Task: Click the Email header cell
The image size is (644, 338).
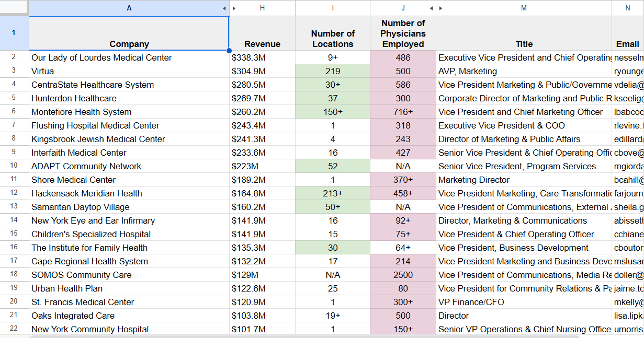Action: pos(628,33)
